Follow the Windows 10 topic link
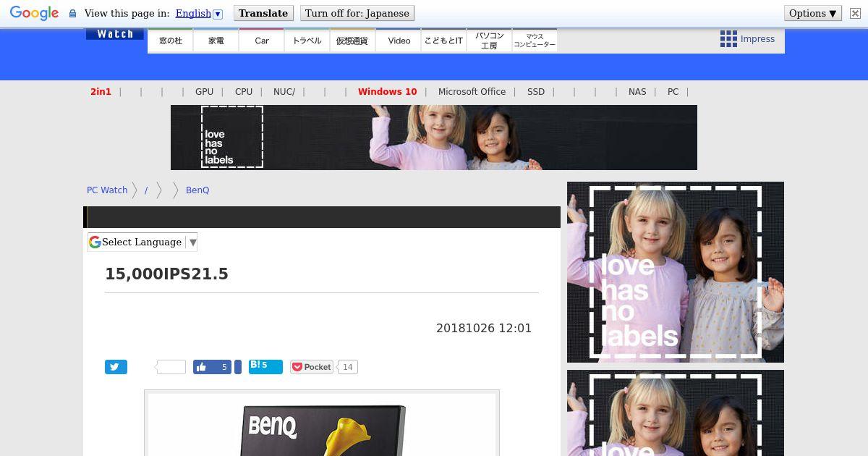The image size is (868, 456). pos(387,92)
